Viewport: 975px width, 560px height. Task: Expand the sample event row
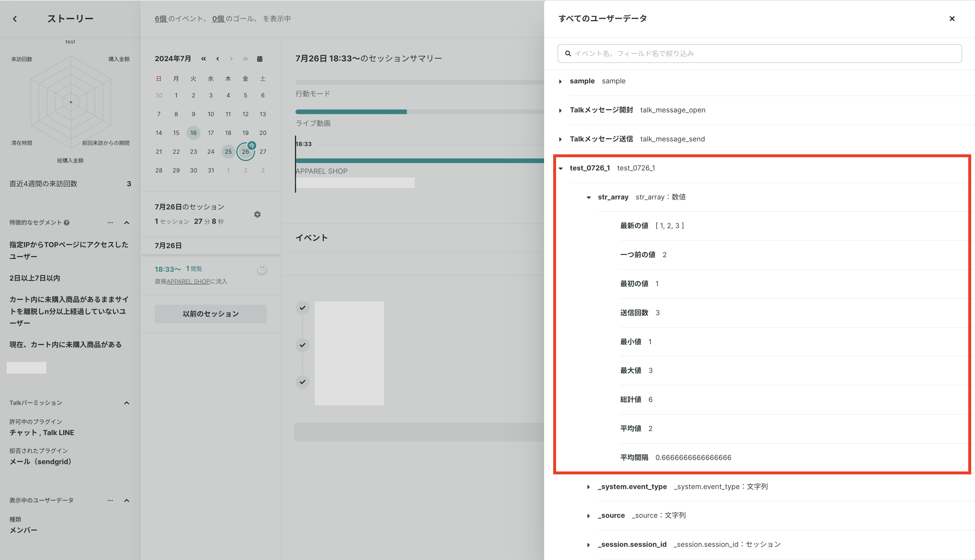560,81
